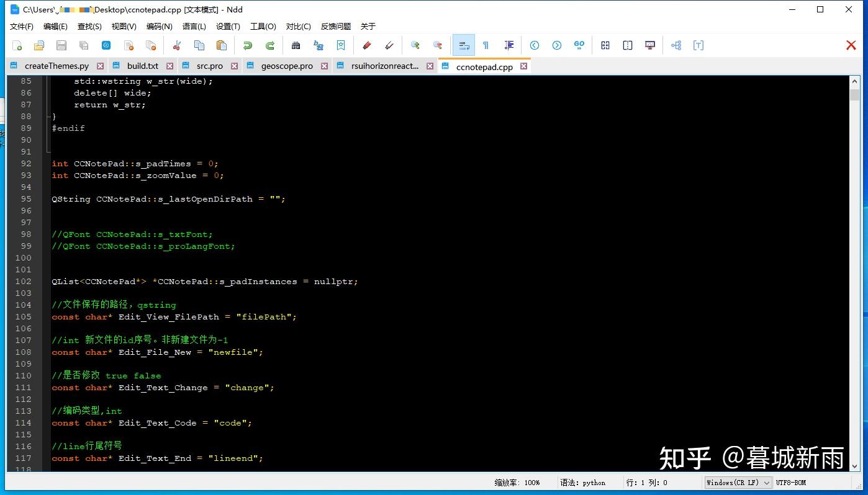Open the 反馈问题 menu
Viewport: 868px width, 495px height.
click(x=336, y=26)
